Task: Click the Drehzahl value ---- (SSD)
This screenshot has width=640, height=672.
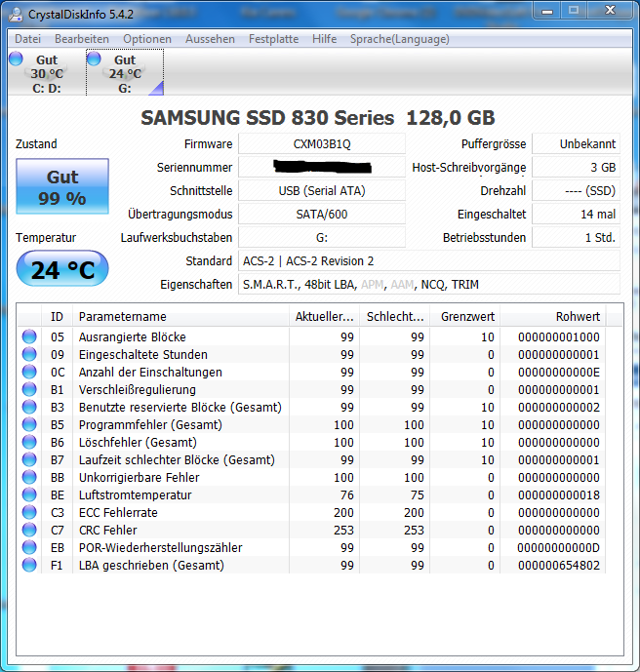Action: point(577,191)
